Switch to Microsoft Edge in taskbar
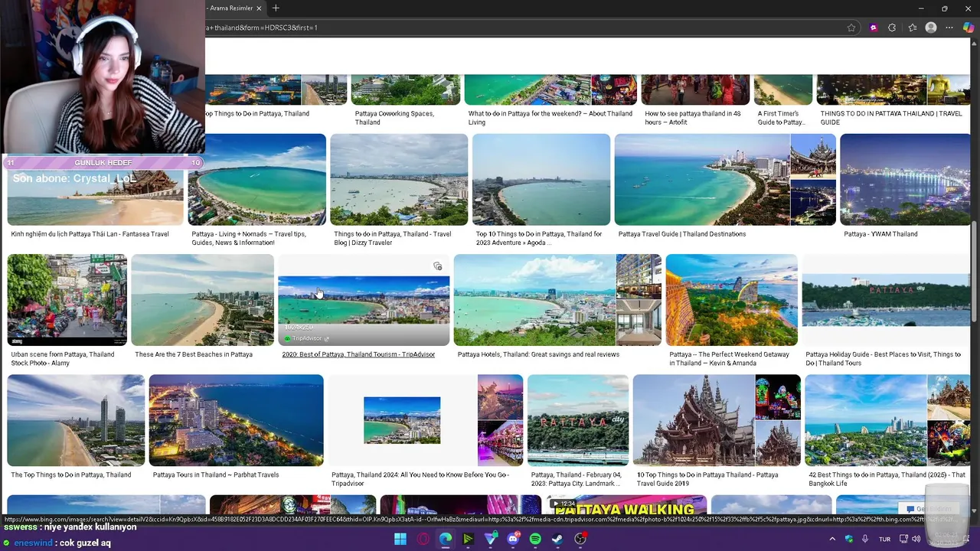Viewport: 980px width, 551px height. point(446,539)
